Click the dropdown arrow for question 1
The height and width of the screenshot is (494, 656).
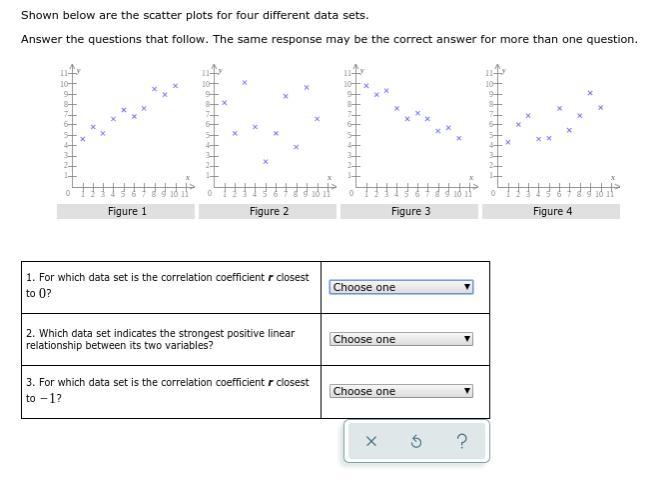pos(467,287)
